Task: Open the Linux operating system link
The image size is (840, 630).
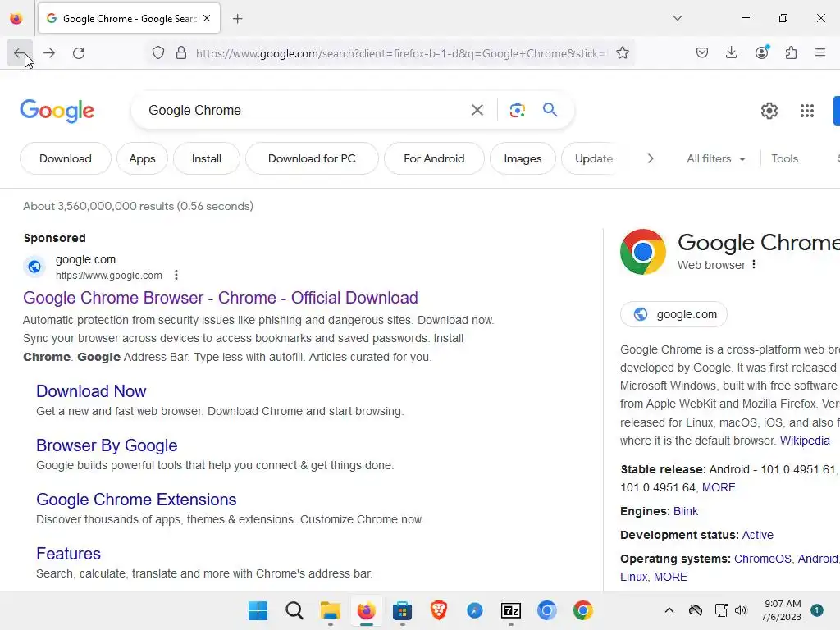Action: pos(634,577)
